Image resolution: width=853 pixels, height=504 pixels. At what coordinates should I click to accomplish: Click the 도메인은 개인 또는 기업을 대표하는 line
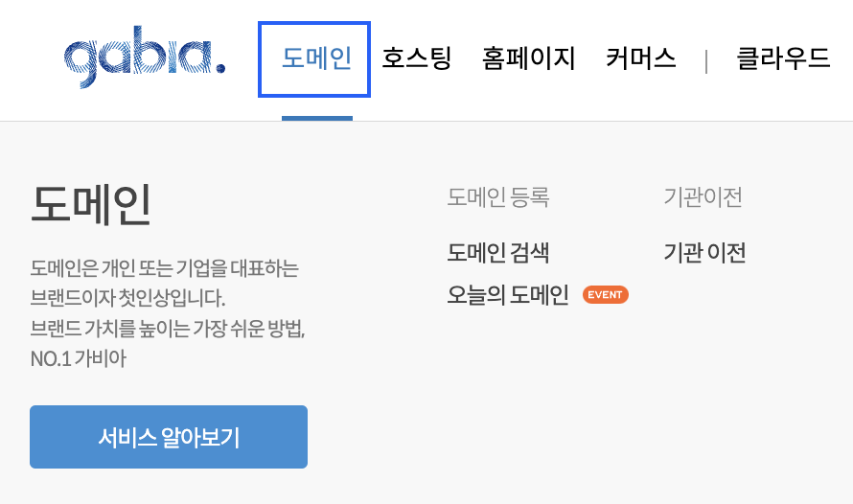point(164,268)
